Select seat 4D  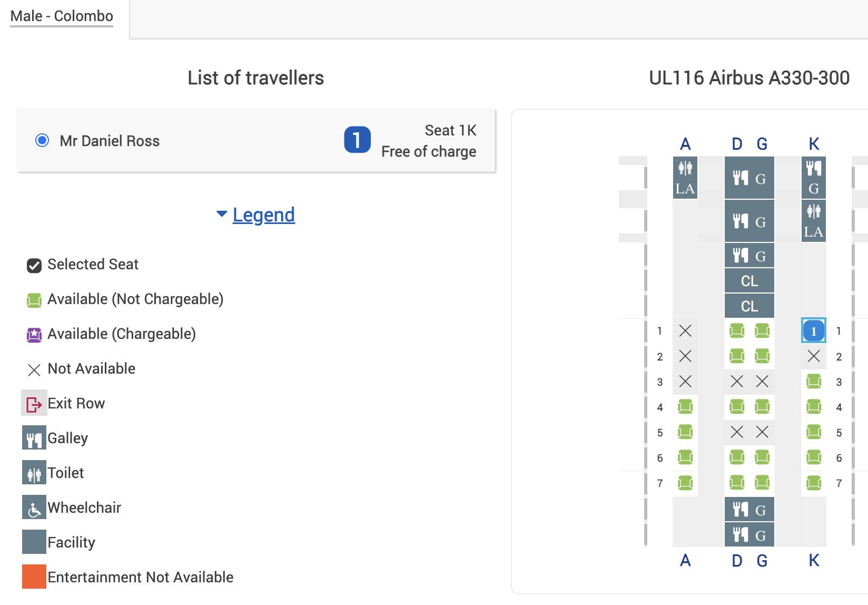coord(737,407)
